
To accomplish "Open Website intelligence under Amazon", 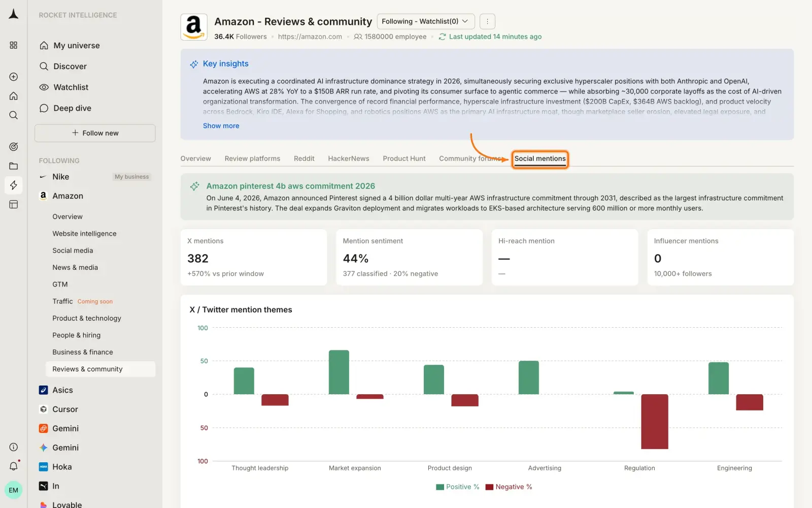I will [x=84, y=234].
